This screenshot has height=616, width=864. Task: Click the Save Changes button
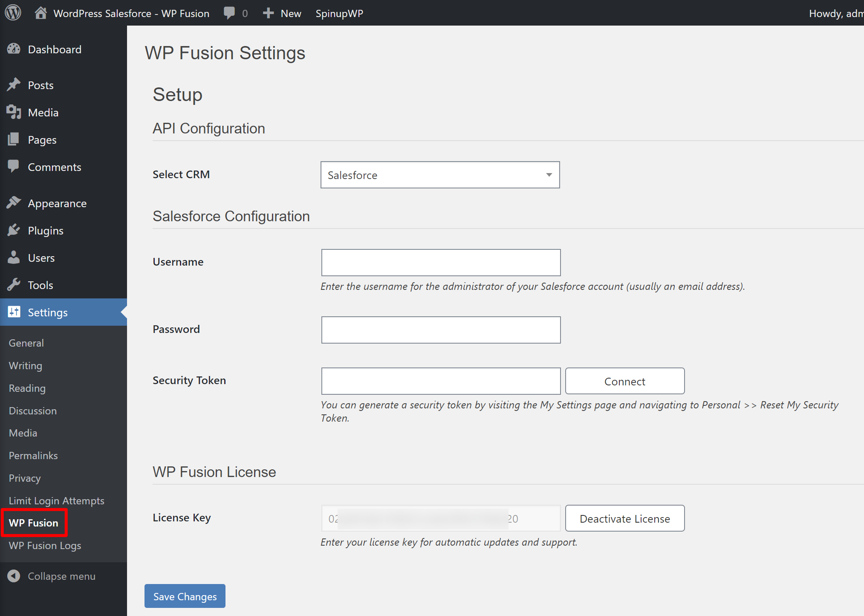185,596
